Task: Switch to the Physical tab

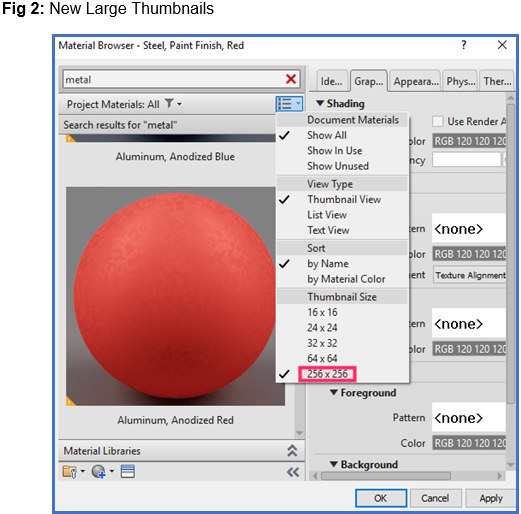Action: pyautogui.click(x=461, y=81)
